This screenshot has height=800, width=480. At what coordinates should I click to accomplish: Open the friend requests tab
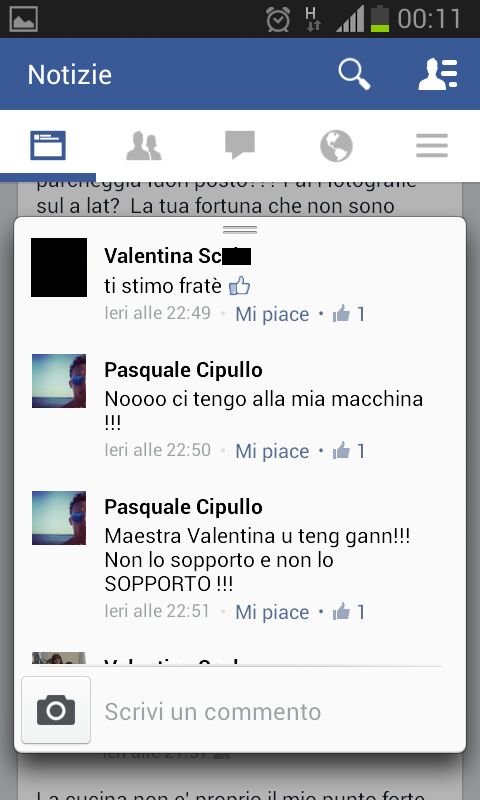click(x=144, y=146)
